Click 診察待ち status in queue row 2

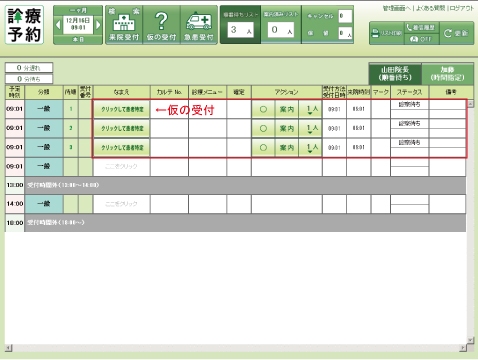tap(410, 123)
